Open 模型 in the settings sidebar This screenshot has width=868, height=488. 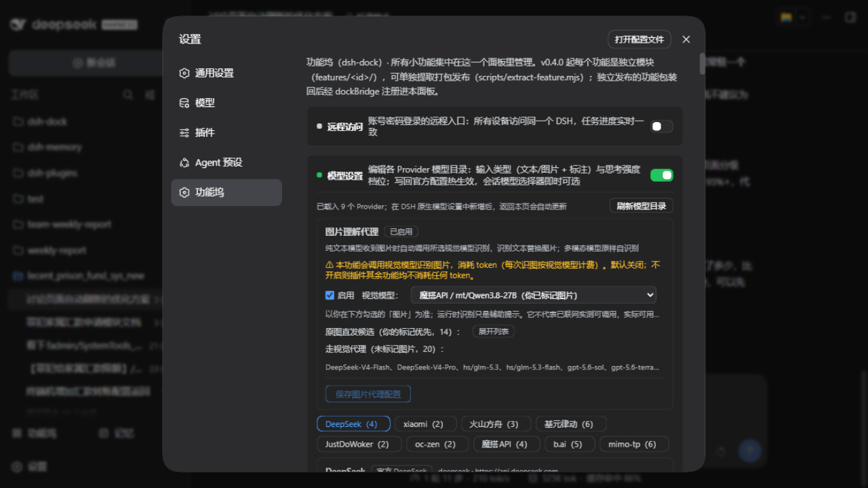(226, 103)
